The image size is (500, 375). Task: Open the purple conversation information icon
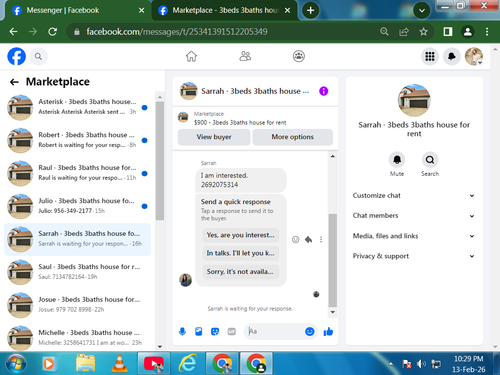[323, 91]
